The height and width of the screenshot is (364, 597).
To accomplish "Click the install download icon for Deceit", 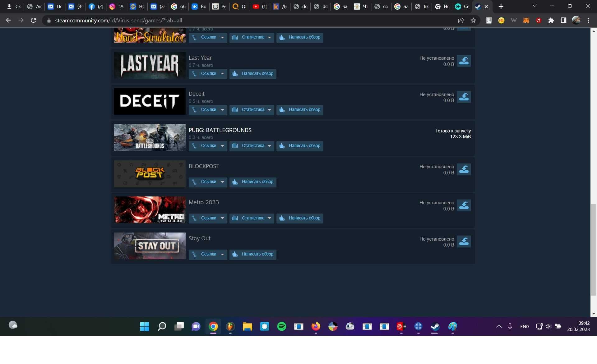I will 464,97.
